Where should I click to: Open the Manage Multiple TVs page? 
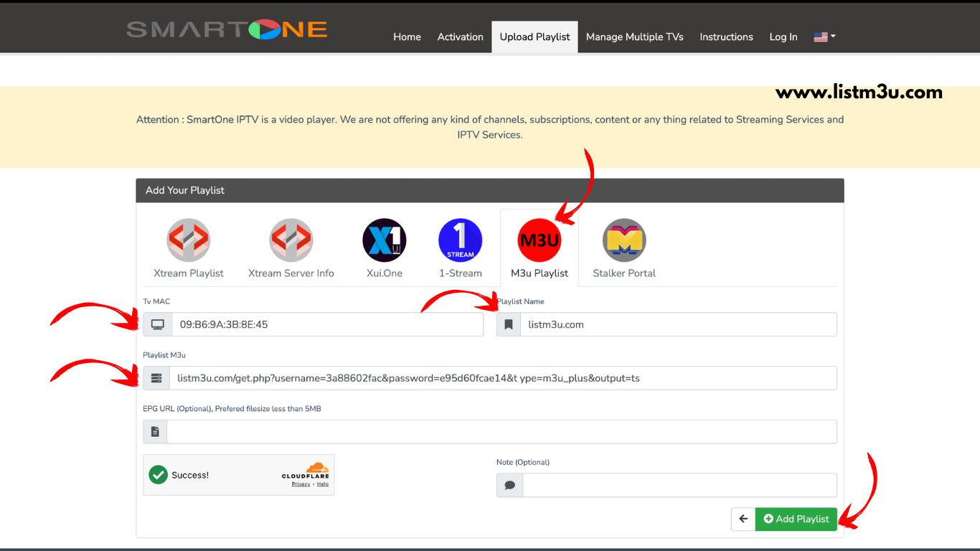(634, 37)
